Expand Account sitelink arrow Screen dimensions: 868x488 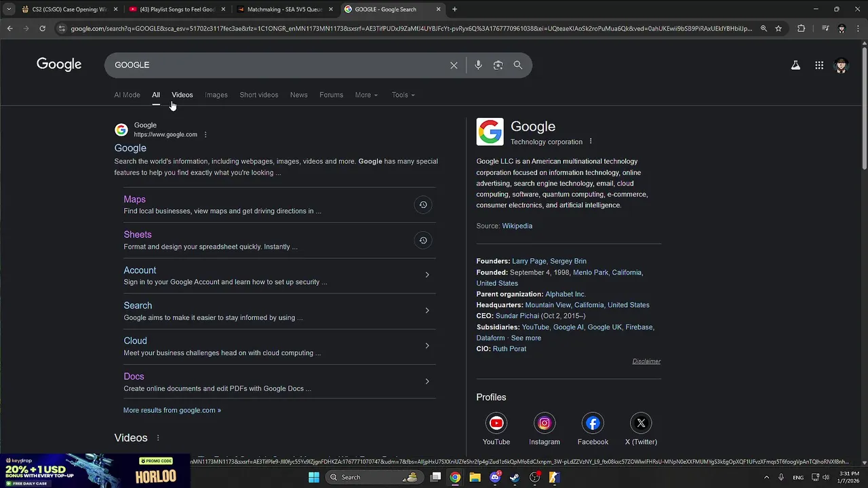point(427,275)
